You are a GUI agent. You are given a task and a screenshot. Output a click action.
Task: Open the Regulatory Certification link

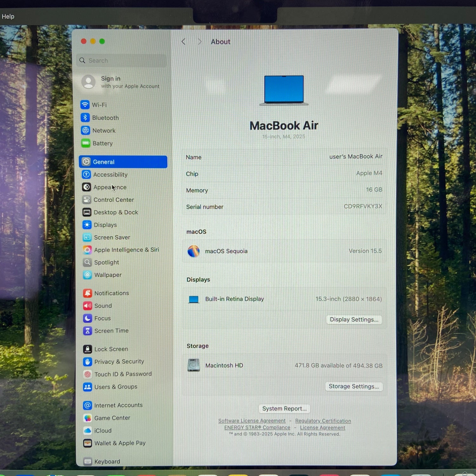(323, 421)
